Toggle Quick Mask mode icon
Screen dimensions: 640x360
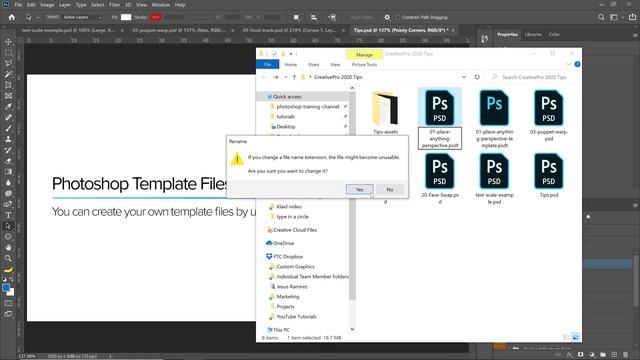(x=8, y=303)
